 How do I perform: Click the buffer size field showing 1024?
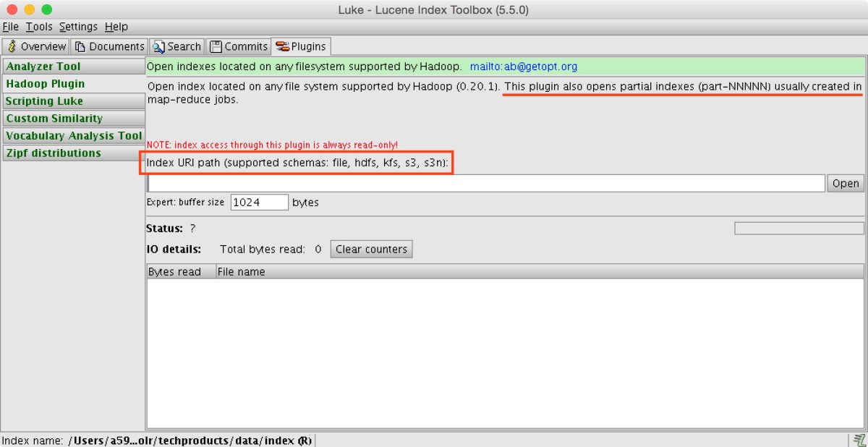click(259, 203)
